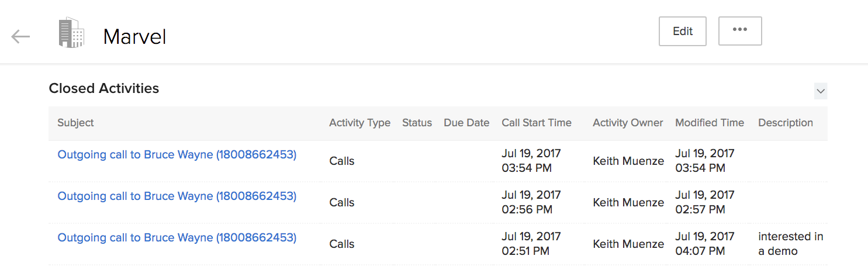Click Keith Muenze in the first row
The height and width of the screenshot is (266, 868).
tap(628, 161)
